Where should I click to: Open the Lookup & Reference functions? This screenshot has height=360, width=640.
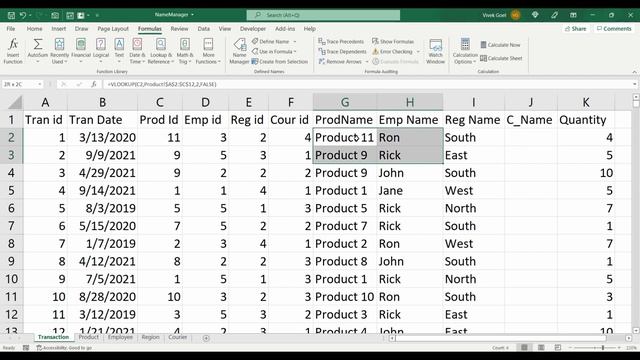[x=161, y=51]
